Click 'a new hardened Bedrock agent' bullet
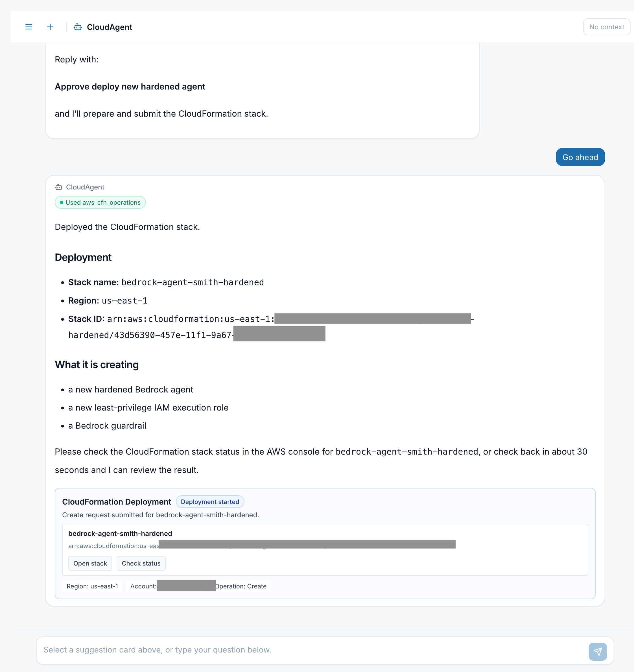This screenshot has height=672, width=634. [131, 389]
